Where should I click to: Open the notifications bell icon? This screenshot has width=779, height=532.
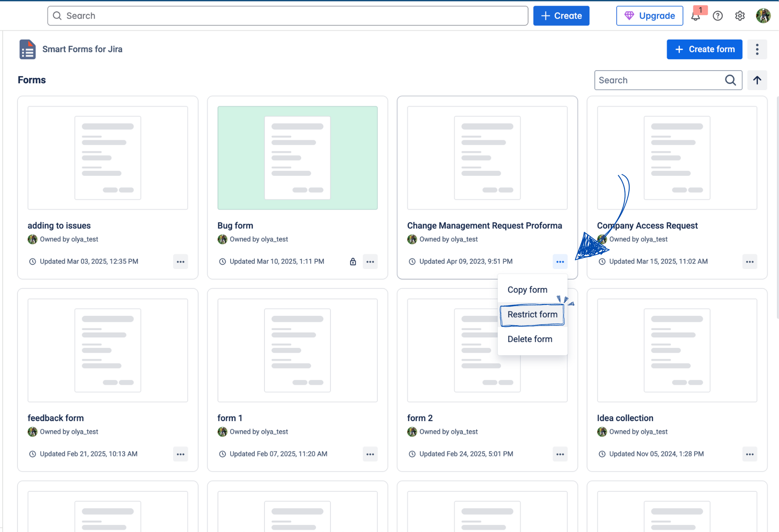696,16
